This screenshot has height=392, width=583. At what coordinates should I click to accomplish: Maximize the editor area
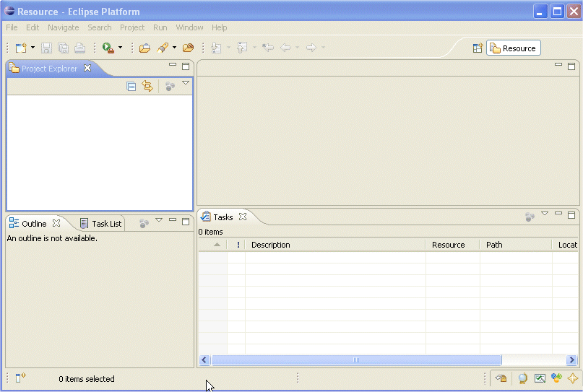[x=571, y=66]
